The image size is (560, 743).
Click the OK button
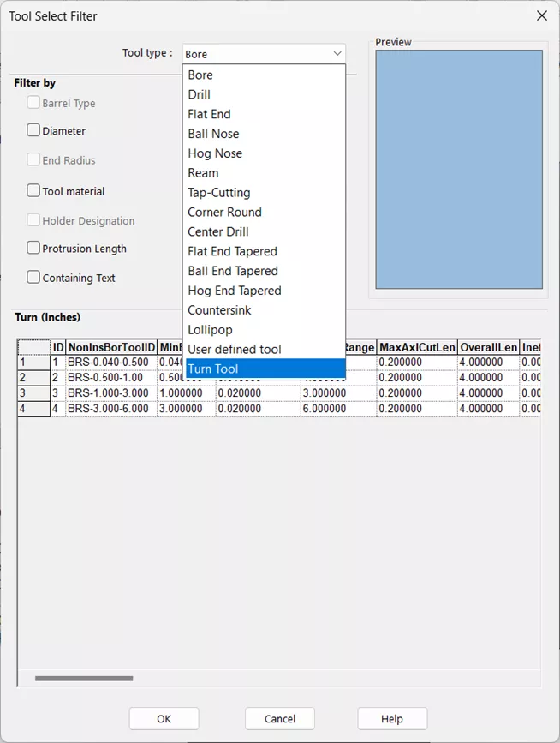[164, 719]
